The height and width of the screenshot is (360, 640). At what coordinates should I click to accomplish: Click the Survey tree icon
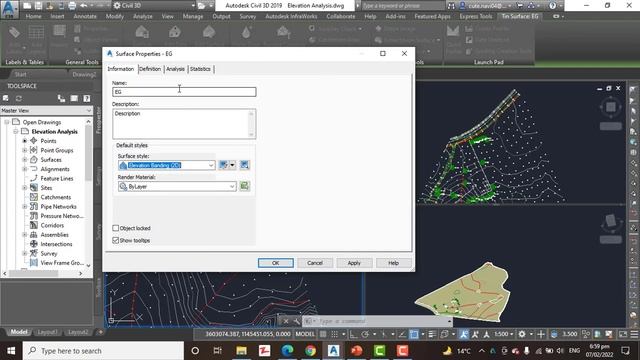[x=34, y=253]
